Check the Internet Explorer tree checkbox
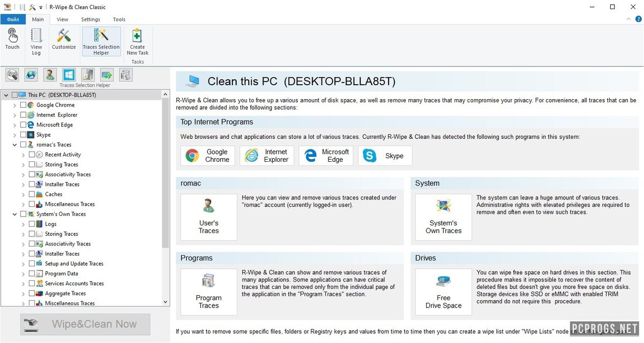The width and height of the screenshot is (644, 343). point(23,115)
